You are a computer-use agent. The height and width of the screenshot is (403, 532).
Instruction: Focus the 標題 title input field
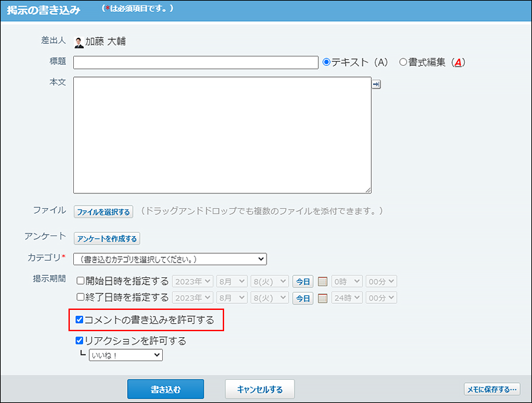[196, 63]
